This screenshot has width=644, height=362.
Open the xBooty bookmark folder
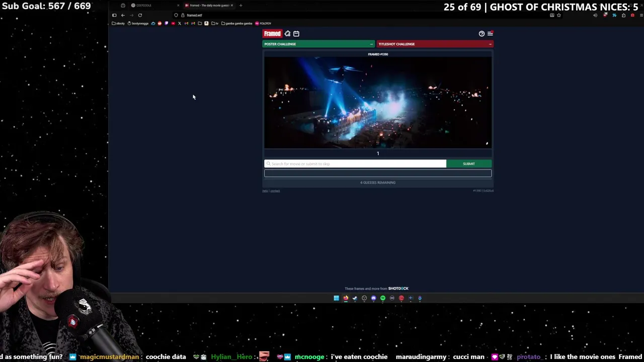pyautogui.click(x=118, y=24)
